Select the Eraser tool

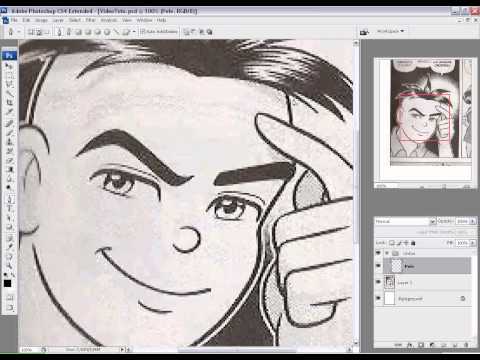point(9,161)
